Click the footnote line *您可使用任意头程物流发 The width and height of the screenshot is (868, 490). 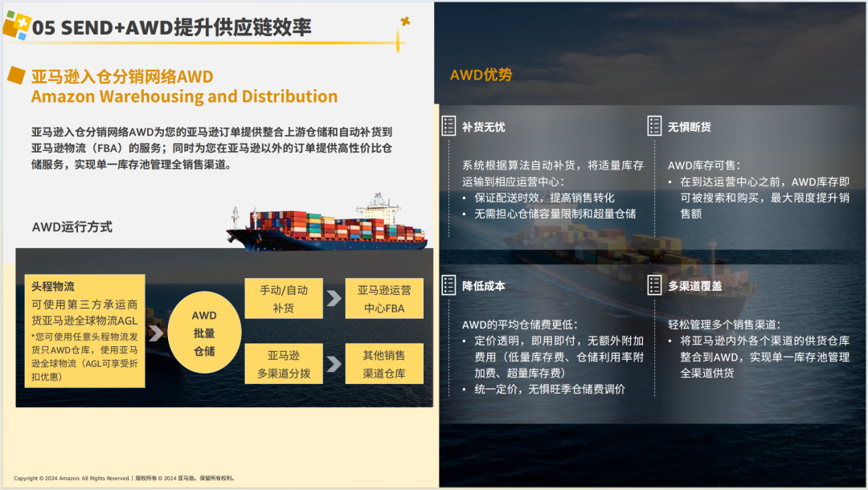click(x=84, y=337)
